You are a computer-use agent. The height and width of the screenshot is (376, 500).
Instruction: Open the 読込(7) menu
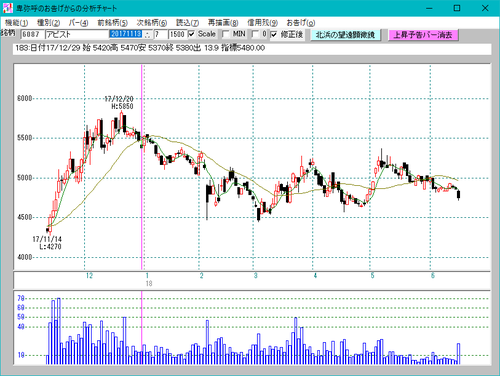187,23
